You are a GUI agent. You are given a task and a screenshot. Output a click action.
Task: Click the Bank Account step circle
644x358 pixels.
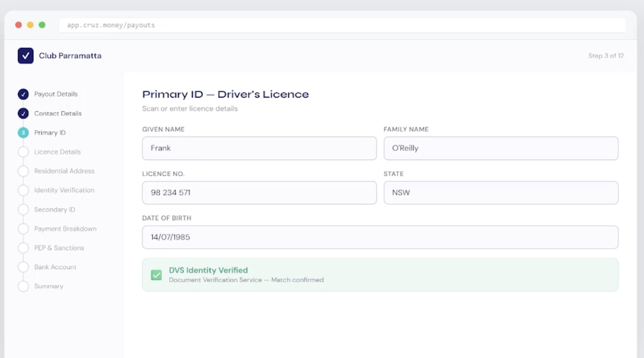click(x=23, y=267)
